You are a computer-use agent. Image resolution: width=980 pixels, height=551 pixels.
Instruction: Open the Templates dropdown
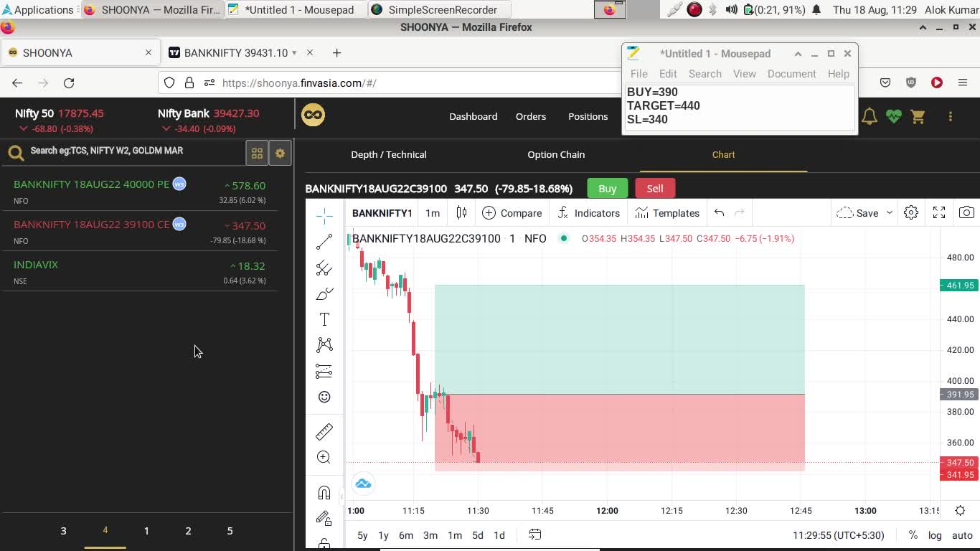click(x=667, y=213)
